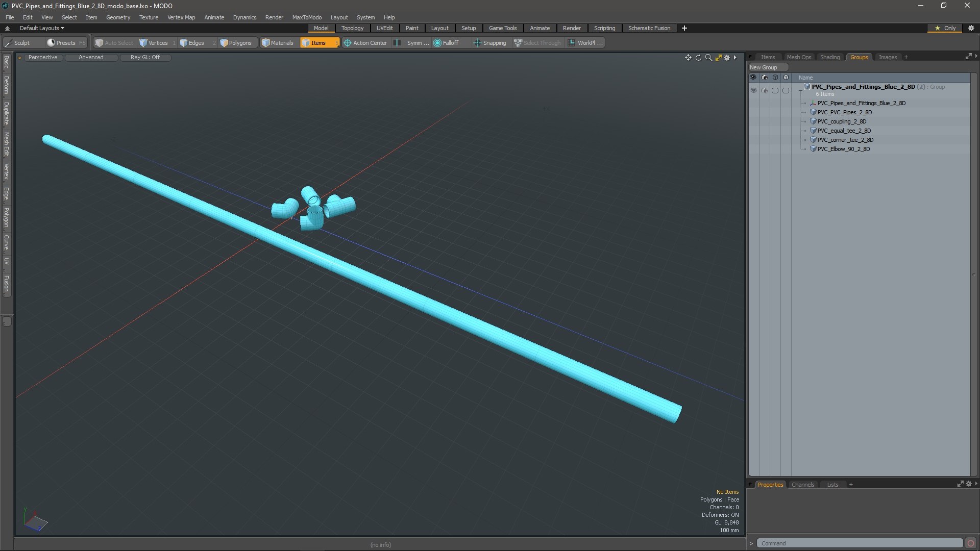Tick the first checkbox in PVC group row
The image size is (980, 551).
pyautogui.click(x=775, y=90)
